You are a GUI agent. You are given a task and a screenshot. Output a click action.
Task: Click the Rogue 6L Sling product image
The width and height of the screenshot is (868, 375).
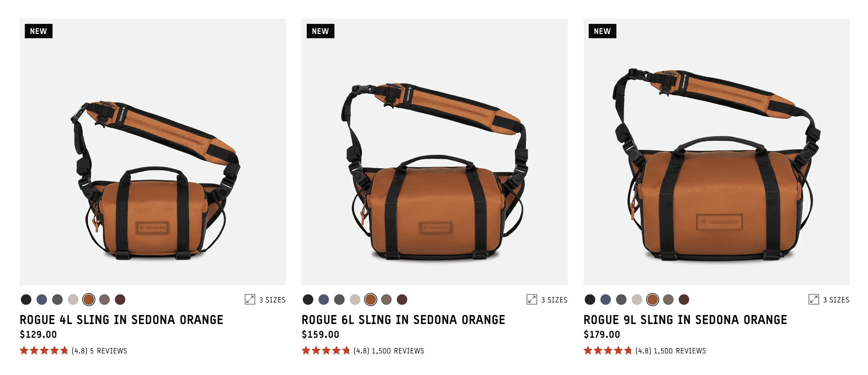[434, 152]
